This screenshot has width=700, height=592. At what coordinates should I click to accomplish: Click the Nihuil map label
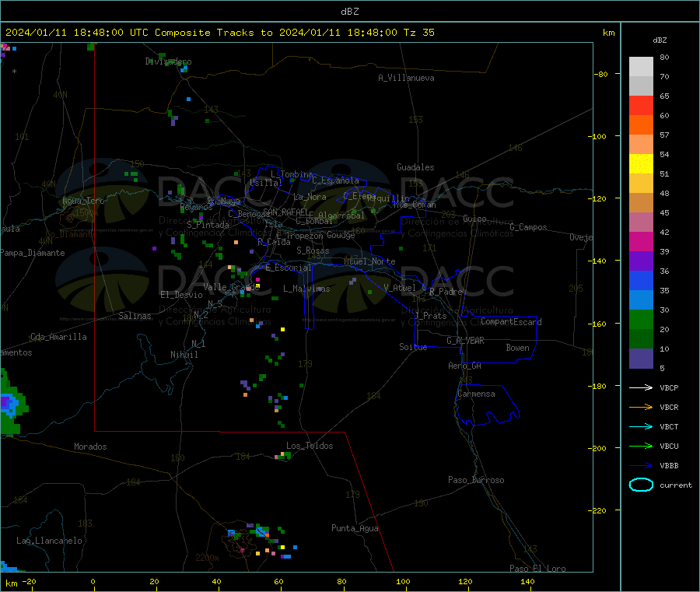pos(184,355)
